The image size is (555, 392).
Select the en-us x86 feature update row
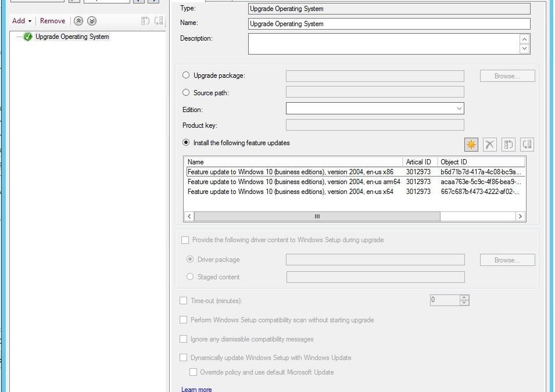[x=355, y=172]
